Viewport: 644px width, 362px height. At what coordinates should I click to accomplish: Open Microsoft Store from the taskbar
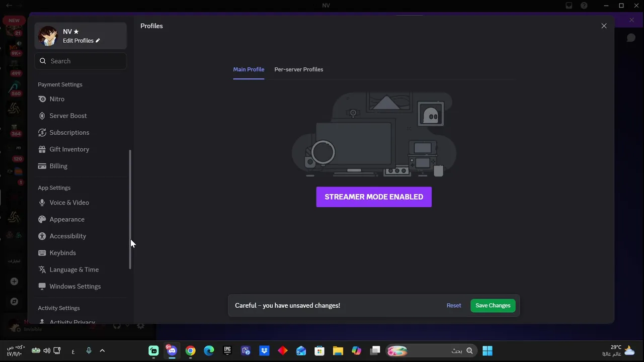[319, 350]
